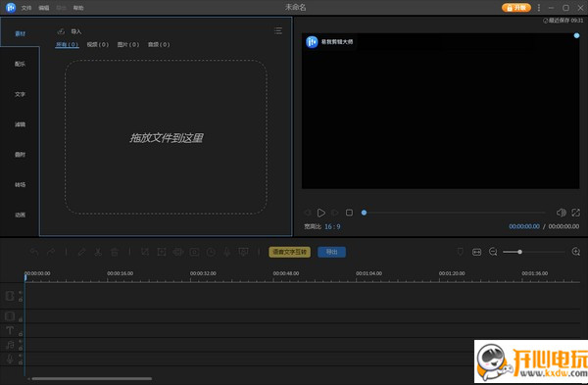This screenshot has width=588, height=385.
Task: Click the timeline zoom-out magnifier icon
Action: (493, 252)
